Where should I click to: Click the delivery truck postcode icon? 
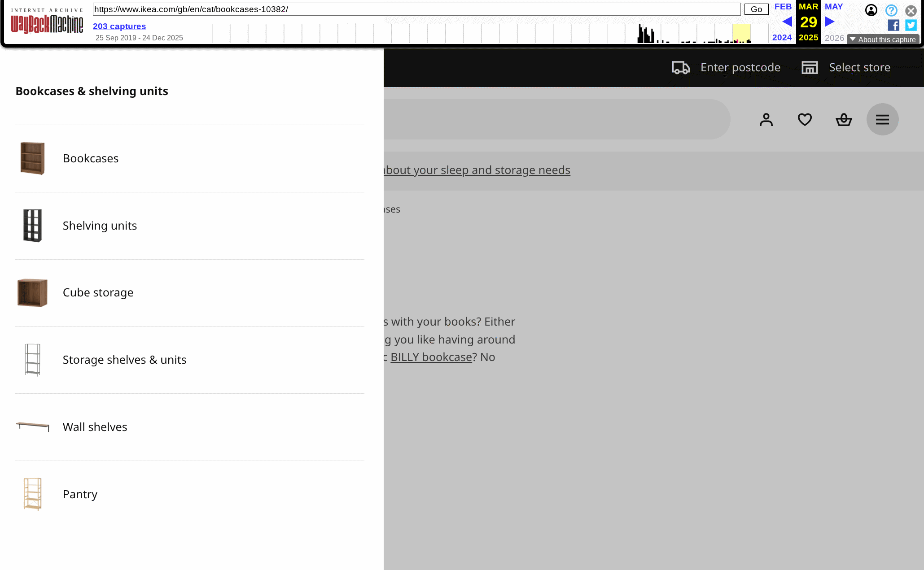click(x=681, y=68)
